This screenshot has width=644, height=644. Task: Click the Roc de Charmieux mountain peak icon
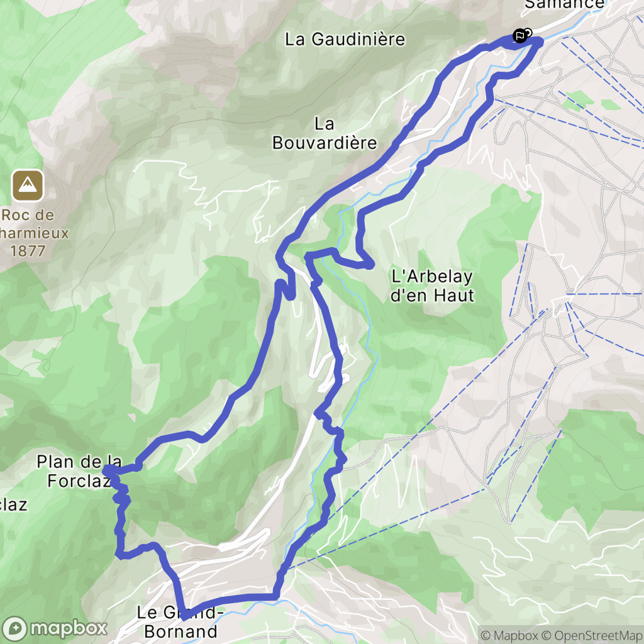point(28,186)
